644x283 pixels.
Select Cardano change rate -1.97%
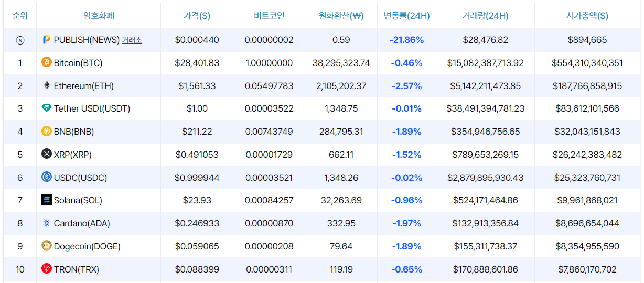[x=406, y=223]
